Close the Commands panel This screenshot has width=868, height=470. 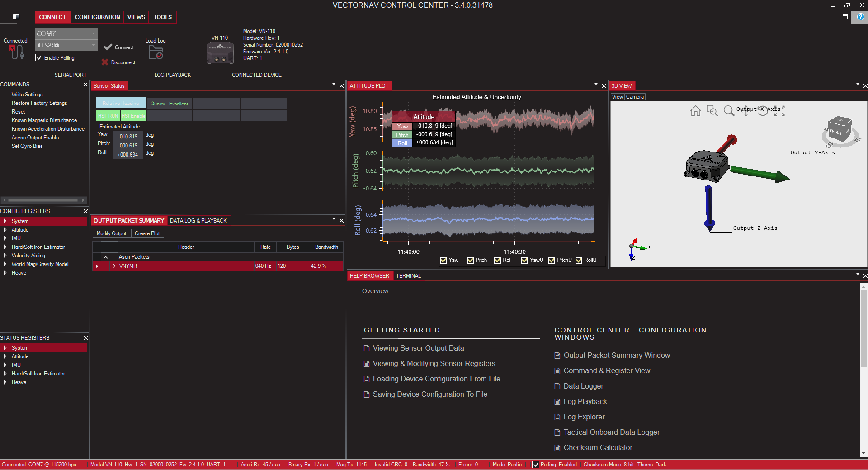(85, 85)
